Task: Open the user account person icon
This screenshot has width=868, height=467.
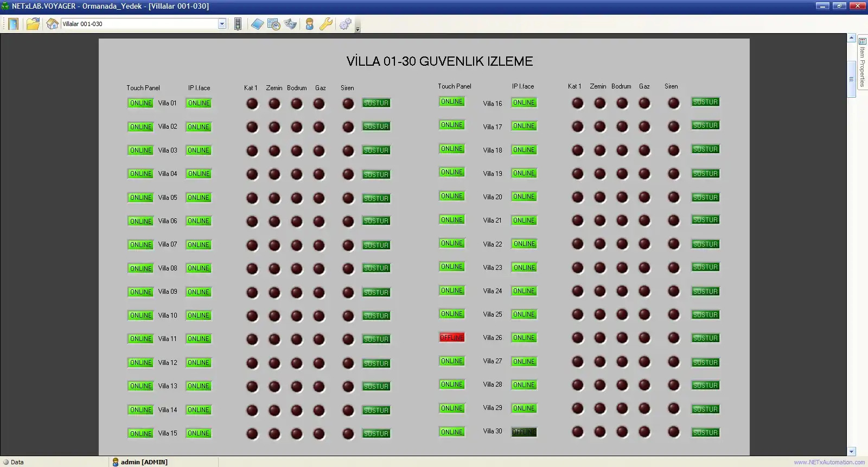Action: click(x=309, y=24)
